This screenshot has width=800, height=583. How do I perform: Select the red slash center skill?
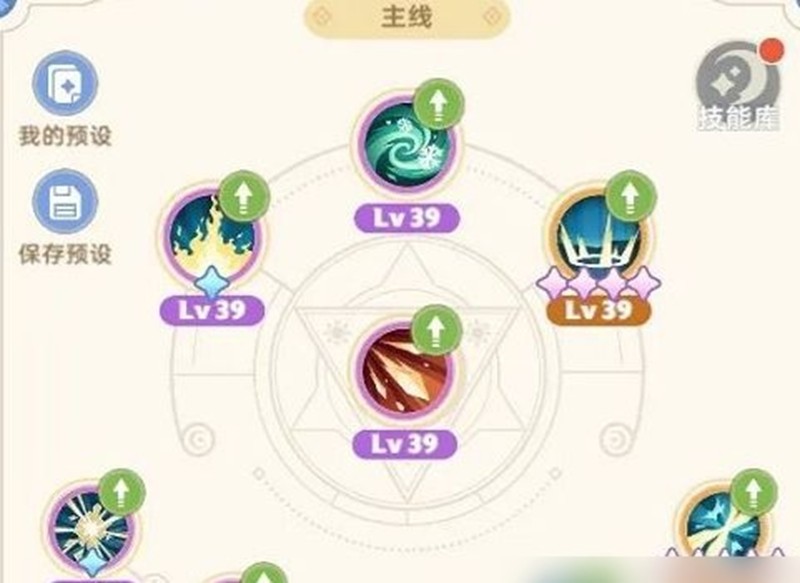pos(407,371)
